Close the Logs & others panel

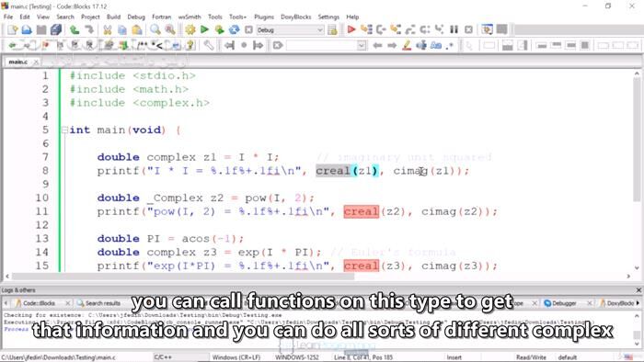638,289
